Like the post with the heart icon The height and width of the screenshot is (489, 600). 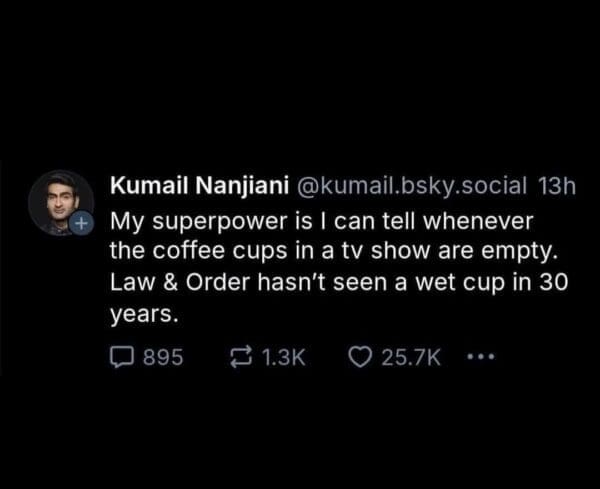[x=360, y=357]
